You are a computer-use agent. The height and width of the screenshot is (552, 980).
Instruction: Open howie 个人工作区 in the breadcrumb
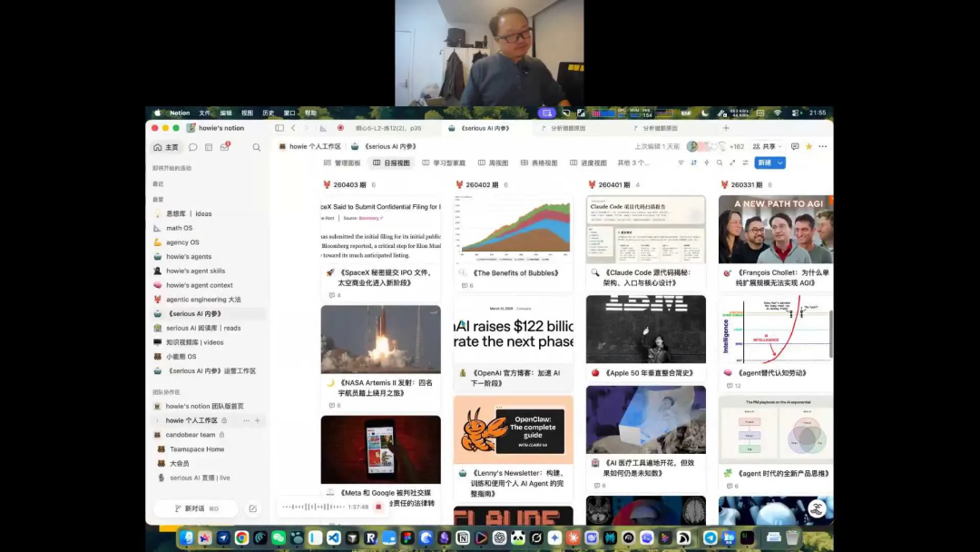[x=310, y=146]
